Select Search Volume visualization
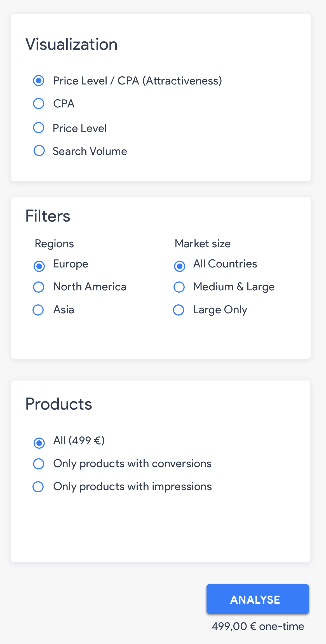 (39, 151)
